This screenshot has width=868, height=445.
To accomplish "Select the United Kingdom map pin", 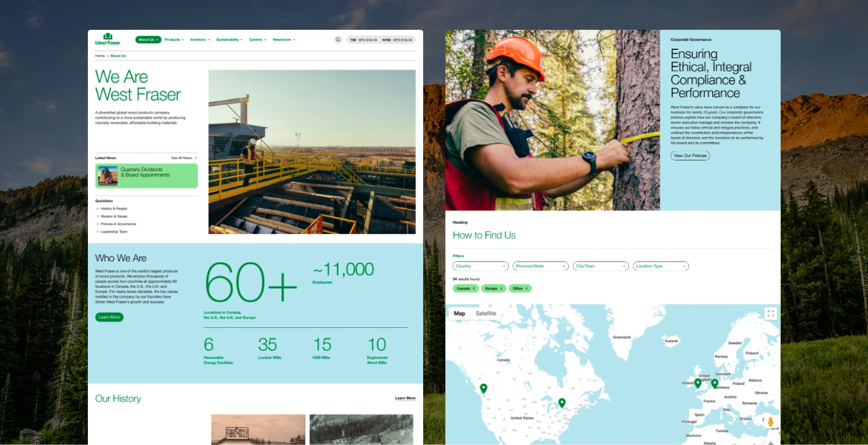I will click(698, 383).
